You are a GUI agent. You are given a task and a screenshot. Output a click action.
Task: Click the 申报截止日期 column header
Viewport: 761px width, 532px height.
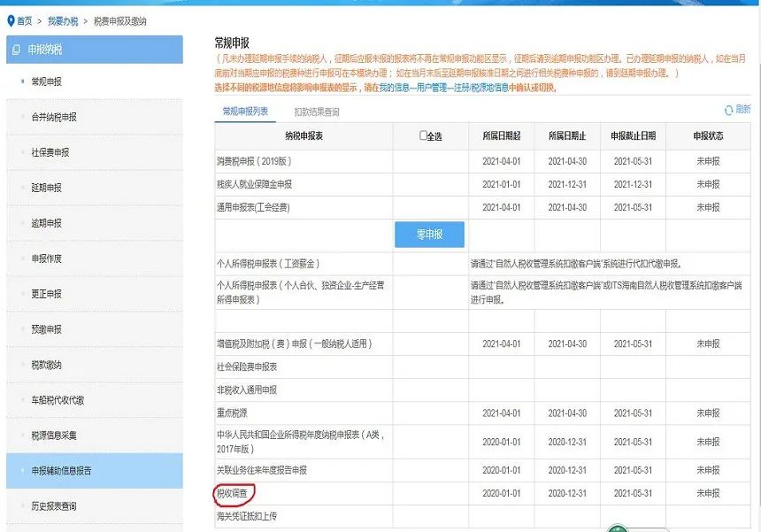pyautogui.click(x=633, y=136)
